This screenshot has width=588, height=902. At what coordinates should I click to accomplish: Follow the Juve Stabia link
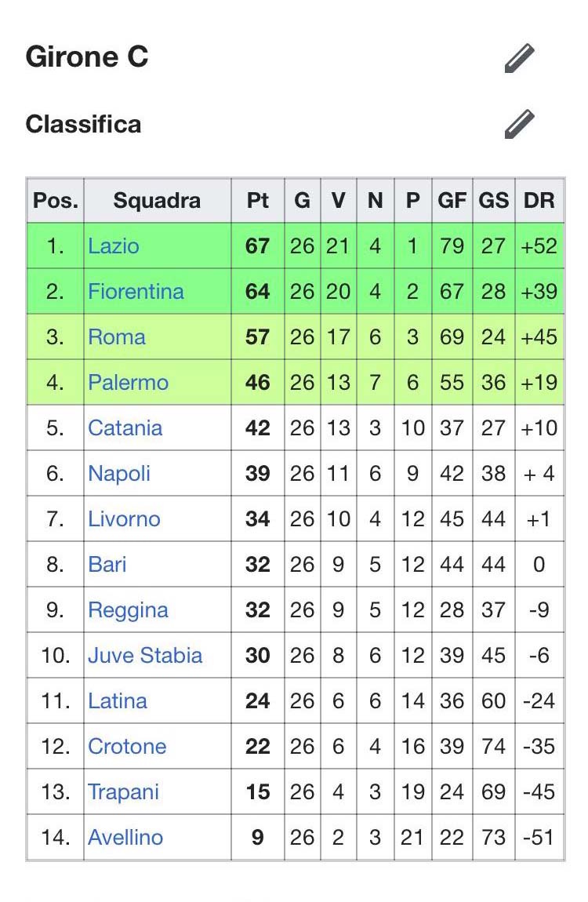pos(145,656)
